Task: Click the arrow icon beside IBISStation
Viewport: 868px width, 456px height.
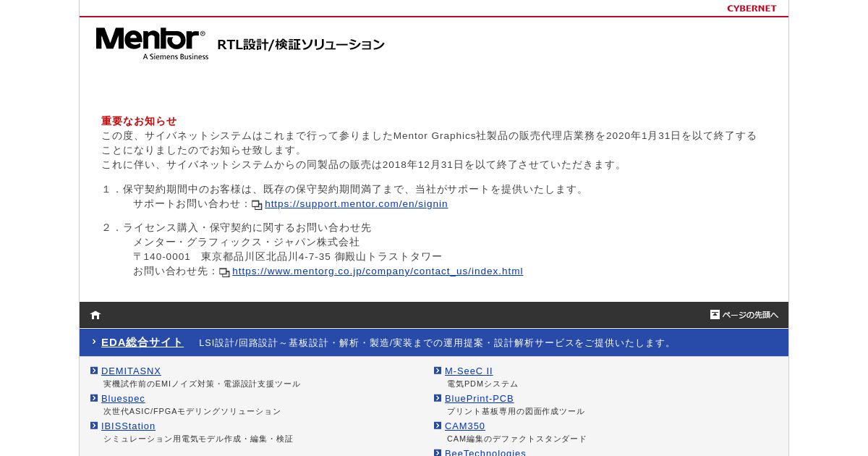Action: coord(94,426)
